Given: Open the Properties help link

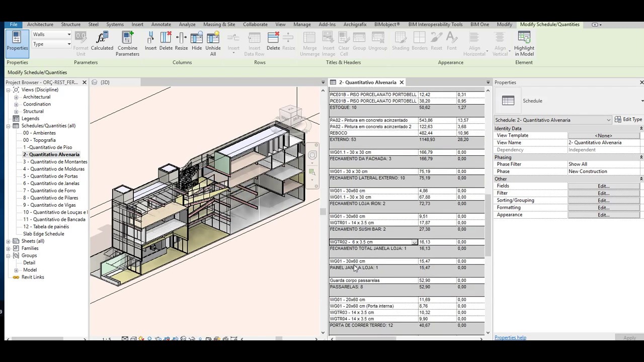Looking at the screenshot, I should [510, 338].
